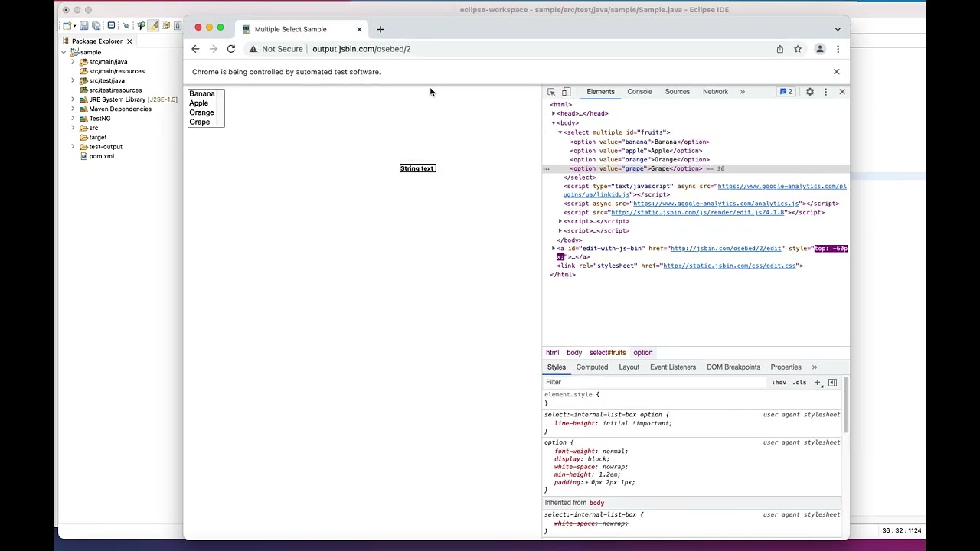980x551 pixels.
Task: Open the Layout tab
Action: click(x=629, y=367)
